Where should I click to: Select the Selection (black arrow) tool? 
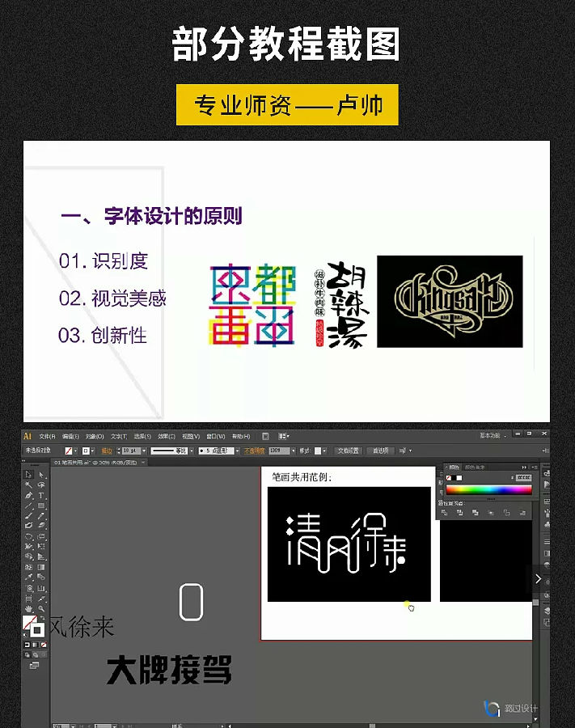(x=28, y=475)
